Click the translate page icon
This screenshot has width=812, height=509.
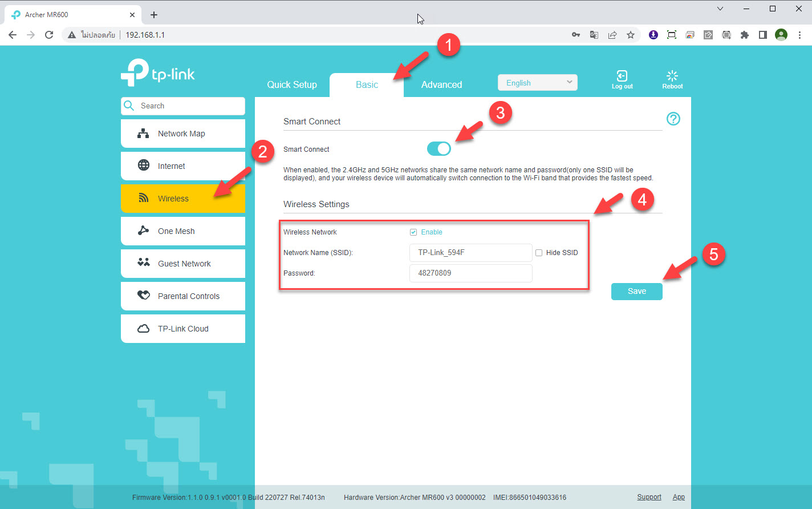pos(594,35)
